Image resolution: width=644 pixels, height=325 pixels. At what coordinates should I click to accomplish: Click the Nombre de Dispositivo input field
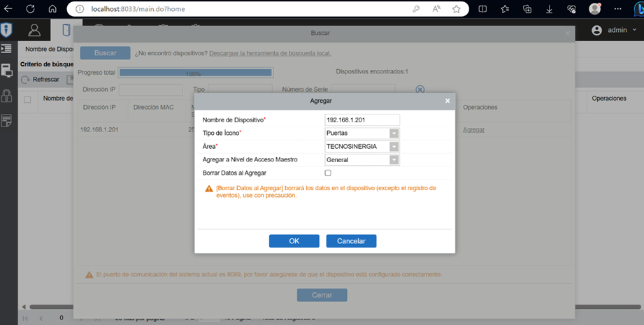[362, 120]
